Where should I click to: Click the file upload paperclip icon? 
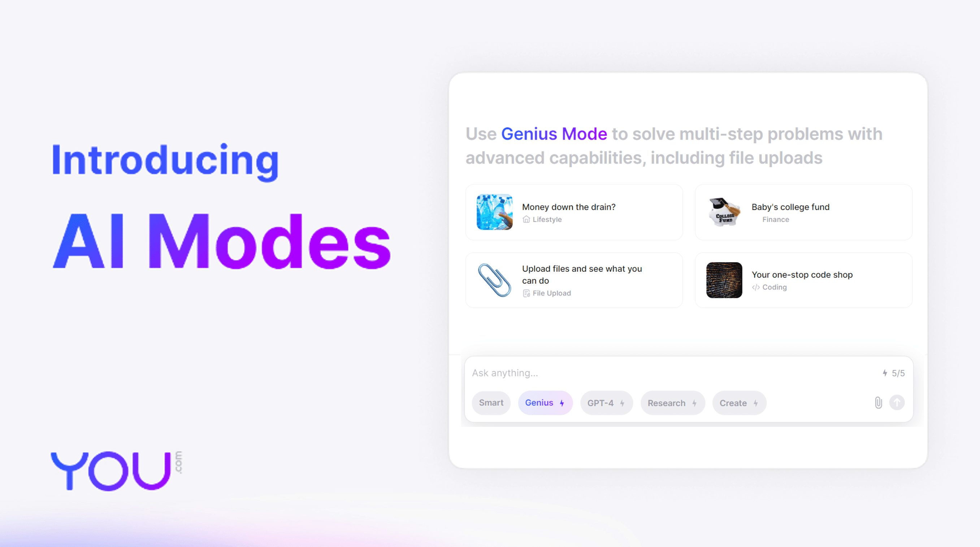point(879,402)
